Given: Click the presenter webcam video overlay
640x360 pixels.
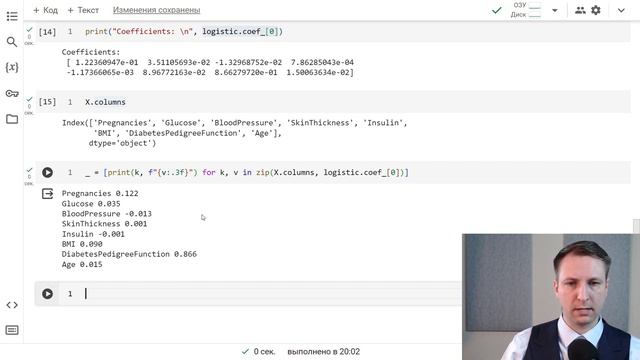Looking at the screenshot, I should point(551,297).
